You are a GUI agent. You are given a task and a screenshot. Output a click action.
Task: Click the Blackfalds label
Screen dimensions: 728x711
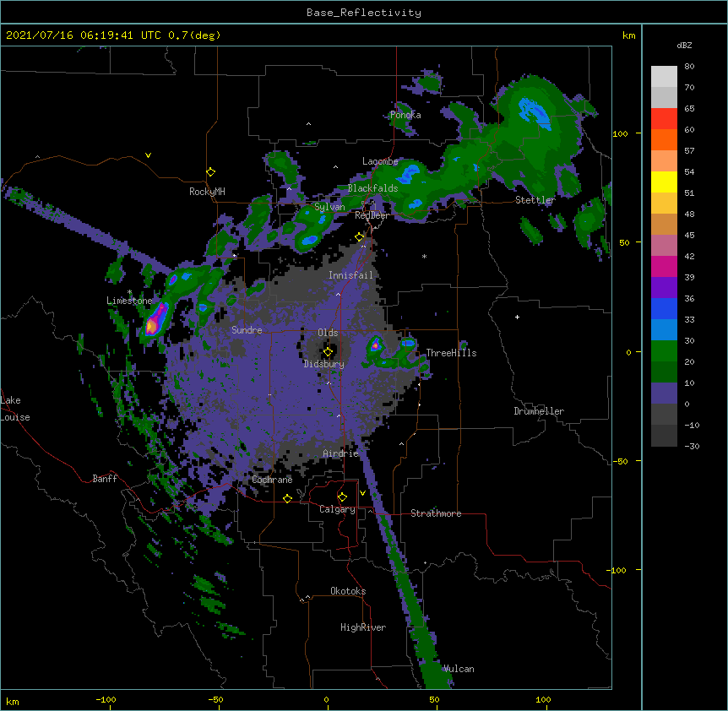[372, 188]
